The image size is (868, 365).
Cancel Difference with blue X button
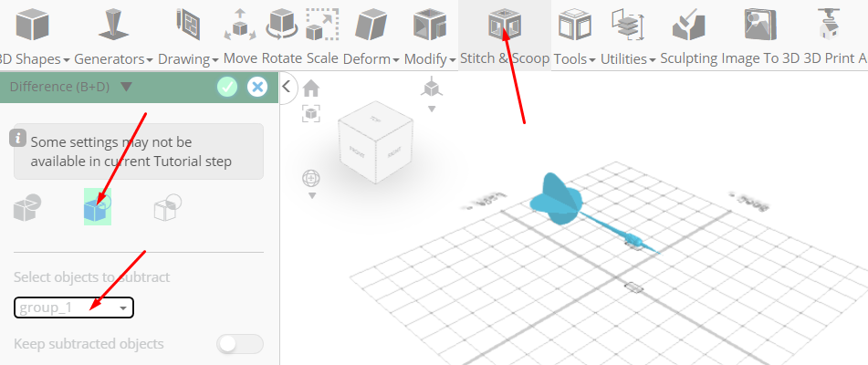(x=256, y=87)
